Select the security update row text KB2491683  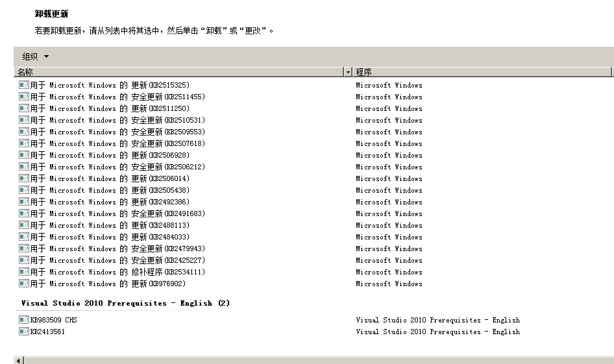pyautogui.click(x=118, y=214)
